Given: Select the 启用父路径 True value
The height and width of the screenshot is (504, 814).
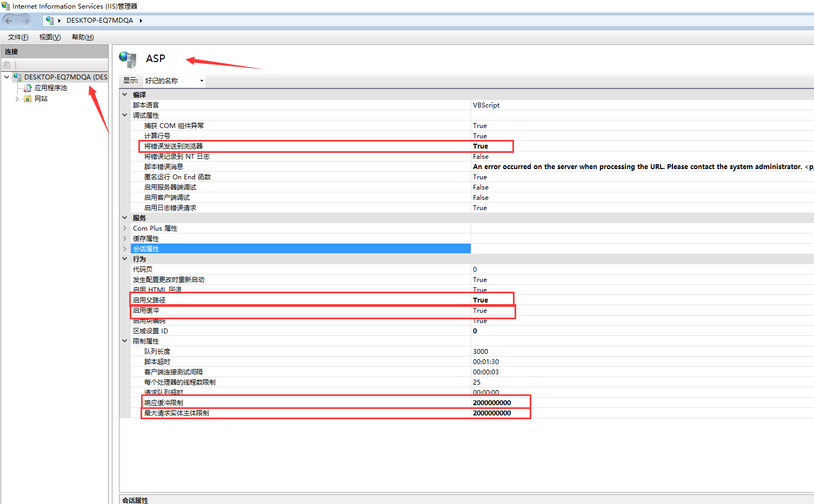Looking at the screenshot, I should point(481,300).
